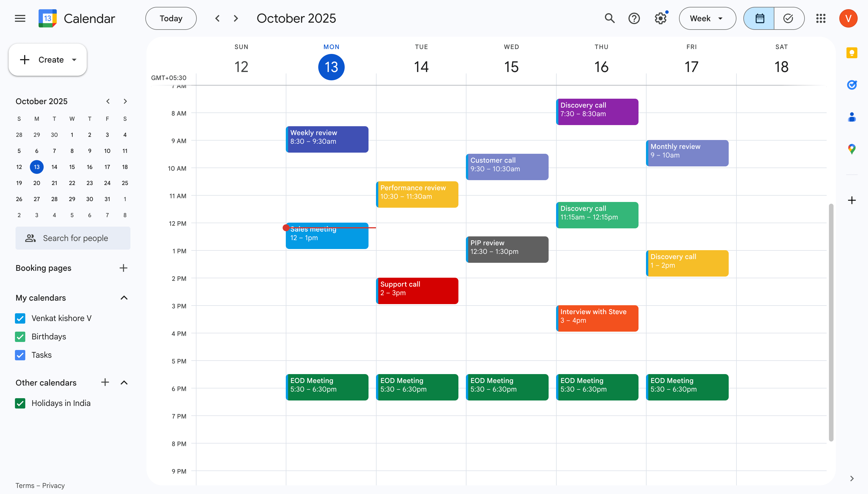Toggle the Tasks calendar visibility

tap(20, 355)
